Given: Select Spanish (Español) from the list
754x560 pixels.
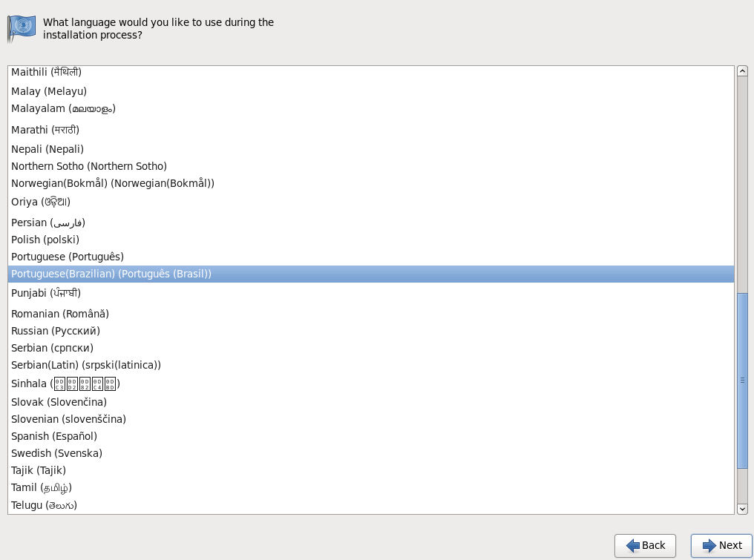Looking at the screenshot, I should click(54, 436).
